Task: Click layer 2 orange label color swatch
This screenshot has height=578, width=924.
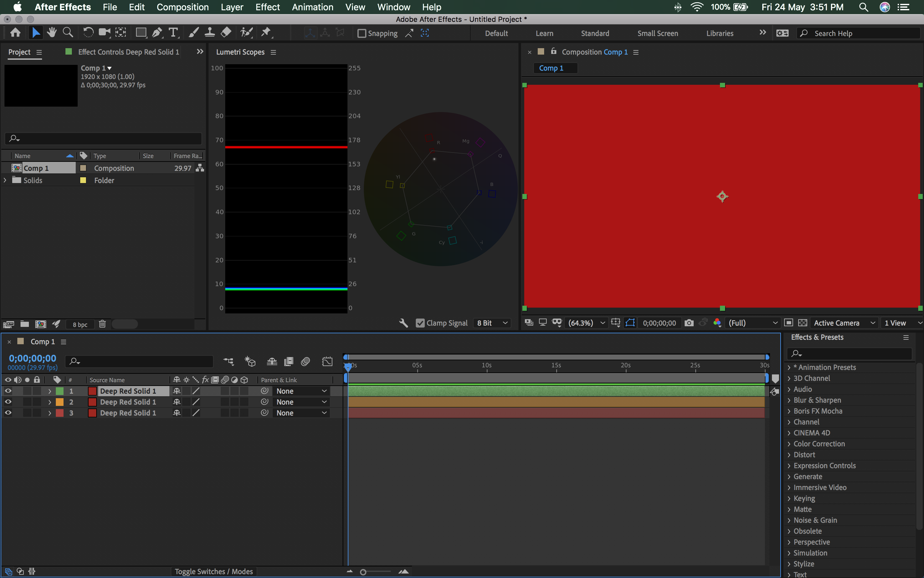Action: click(x=60, y=402)
